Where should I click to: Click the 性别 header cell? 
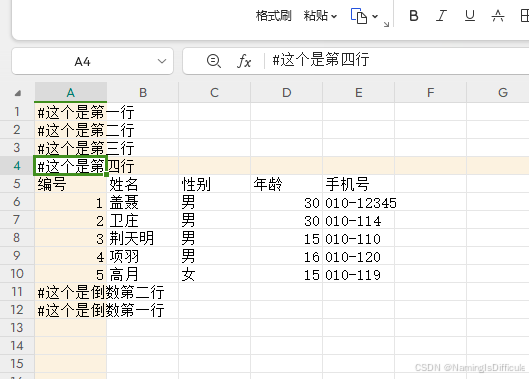click(x=215, y=184)
